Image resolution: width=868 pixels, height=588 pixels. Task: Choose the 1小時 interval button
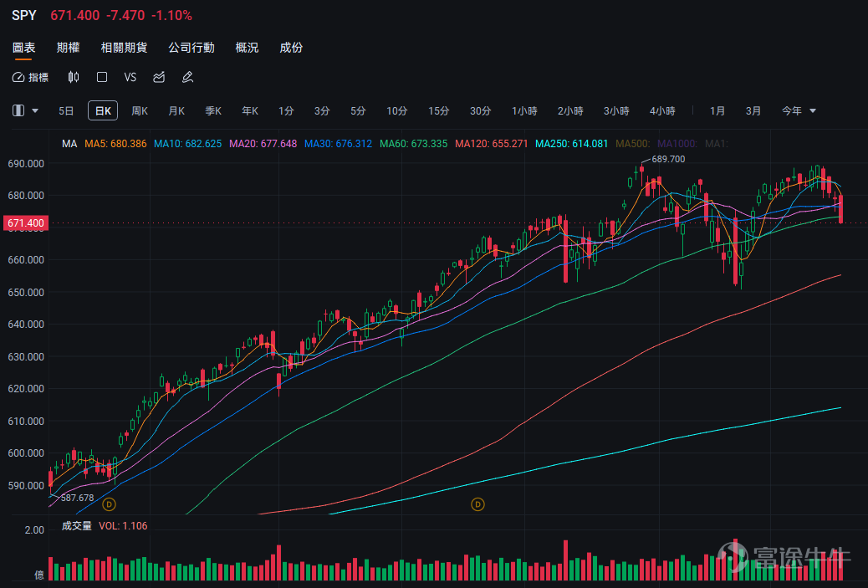pyautogui.click(x=524, y=110)
